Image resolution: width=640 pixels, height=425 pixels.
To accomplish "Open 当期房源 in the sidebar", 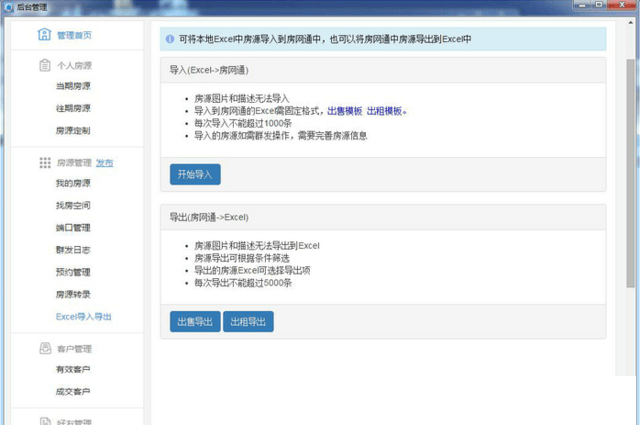I will tap(73, 86).
